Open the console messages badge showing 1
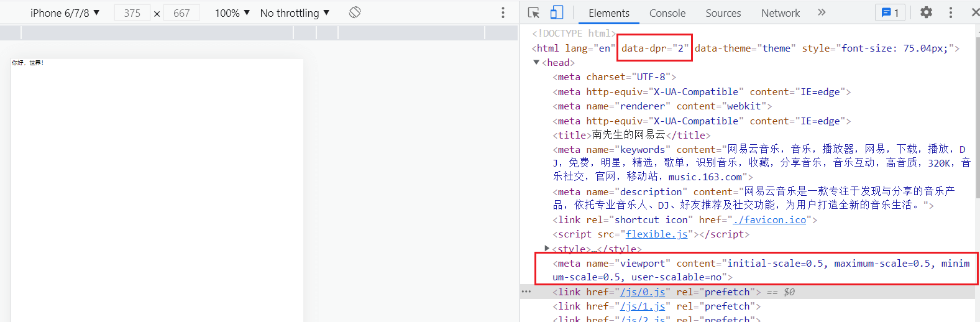Screen dimensions: 980x322 (x=890, y=12)
